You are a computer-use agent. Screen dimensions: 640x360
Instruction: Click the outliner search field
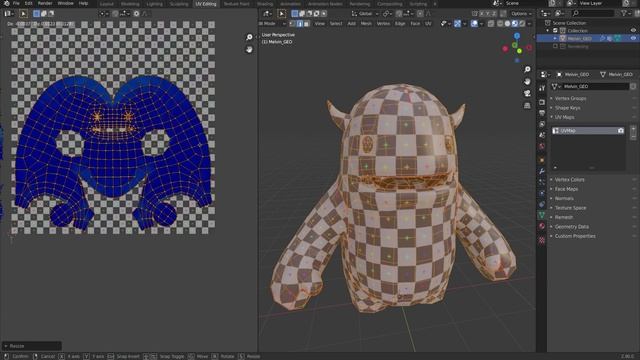click(593, 13)
